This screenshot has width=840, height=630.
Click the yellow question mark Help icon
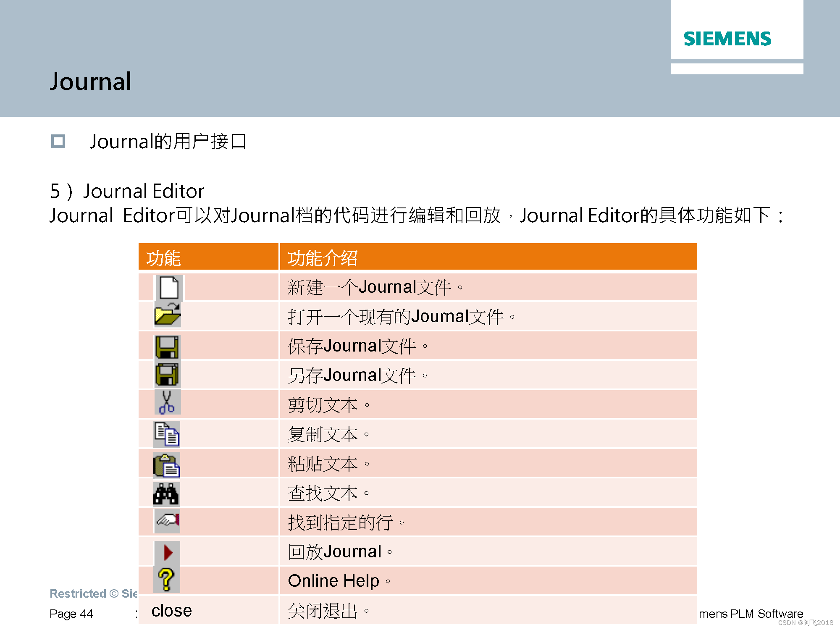point(167,580)
